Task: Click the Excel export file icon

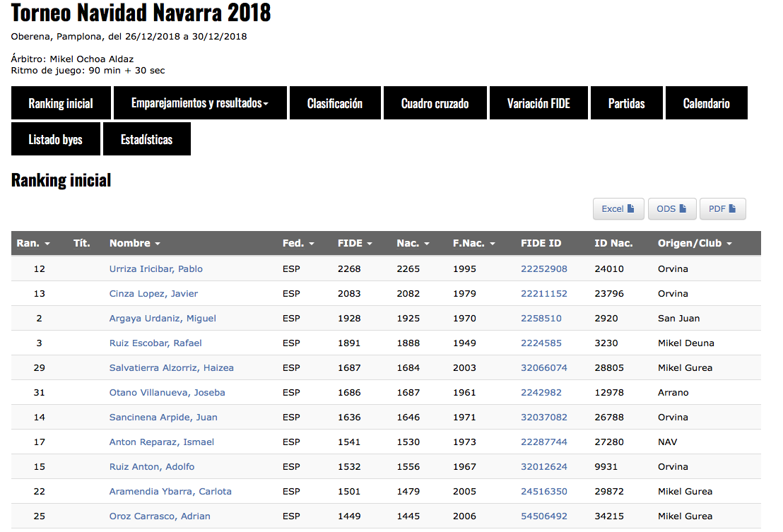Action: [631, 208]
